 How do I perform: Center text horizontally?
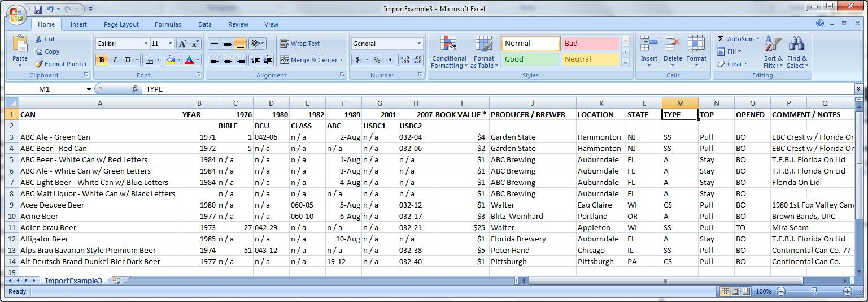[228, 60]
